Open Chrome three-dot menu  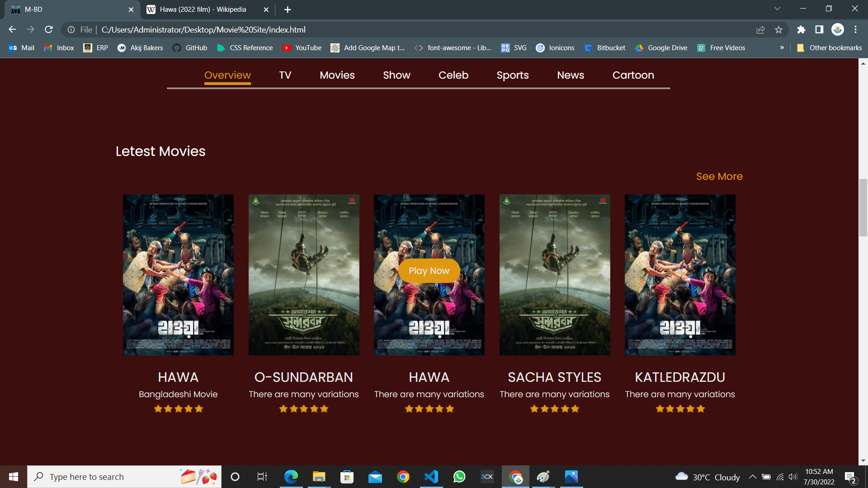click(x=855, y=29)
